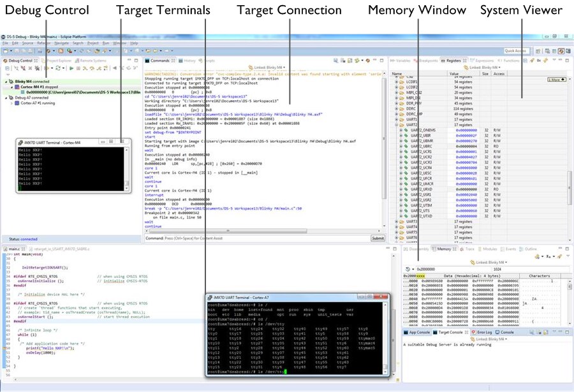Switch to the Breakpoints tab

[426, 61]
